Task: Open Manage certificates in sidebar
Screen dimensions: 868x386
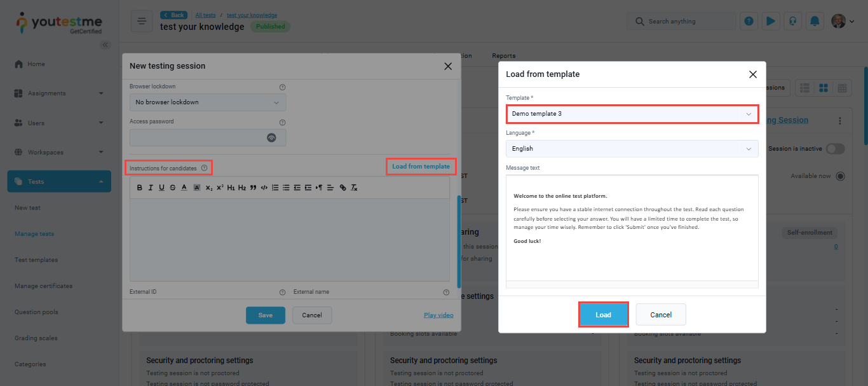Action: click(x=44, y=286)
